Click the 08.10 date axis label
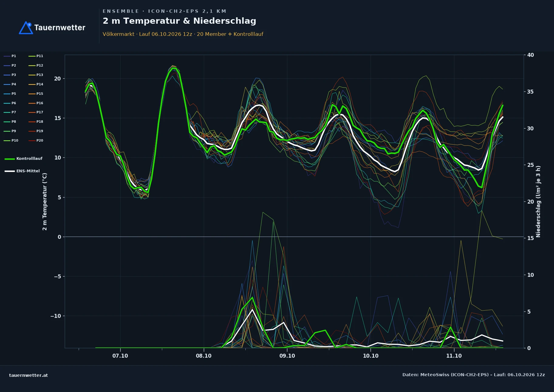Screen dimensions: 554x392 203,356
